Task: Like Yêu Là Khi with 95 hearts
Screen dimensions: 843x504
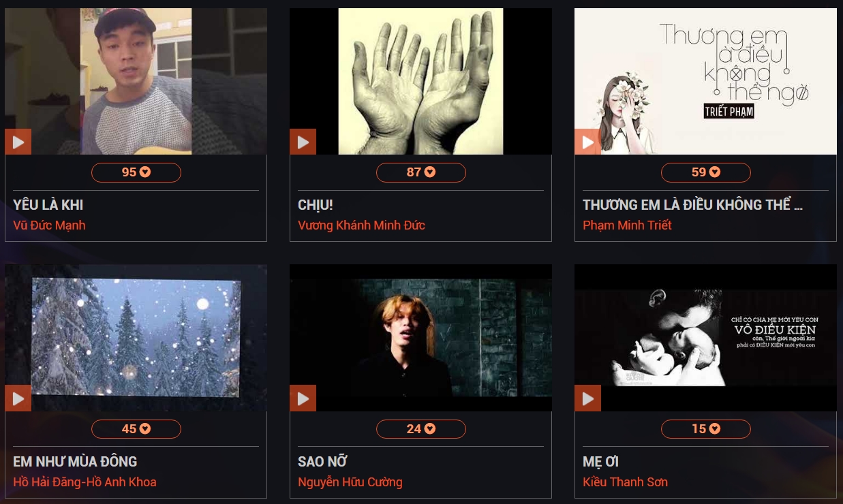Action: coord(136,172)
